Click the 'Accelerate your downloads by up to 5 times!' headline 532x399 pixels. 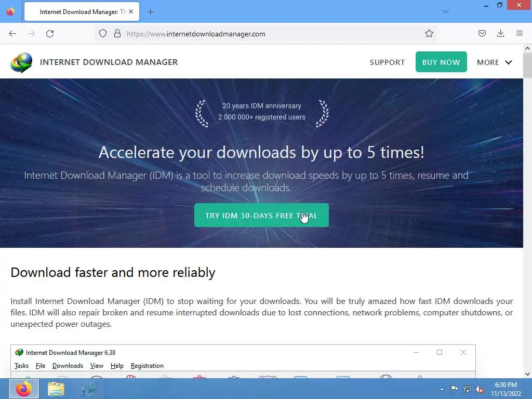click(261, 152)
